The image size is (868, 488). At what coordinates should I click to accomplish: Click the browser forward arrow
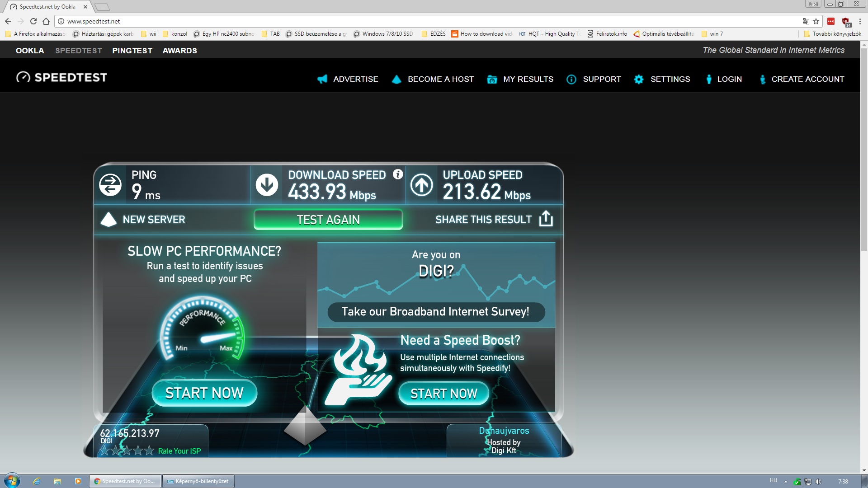pos(21,21)
